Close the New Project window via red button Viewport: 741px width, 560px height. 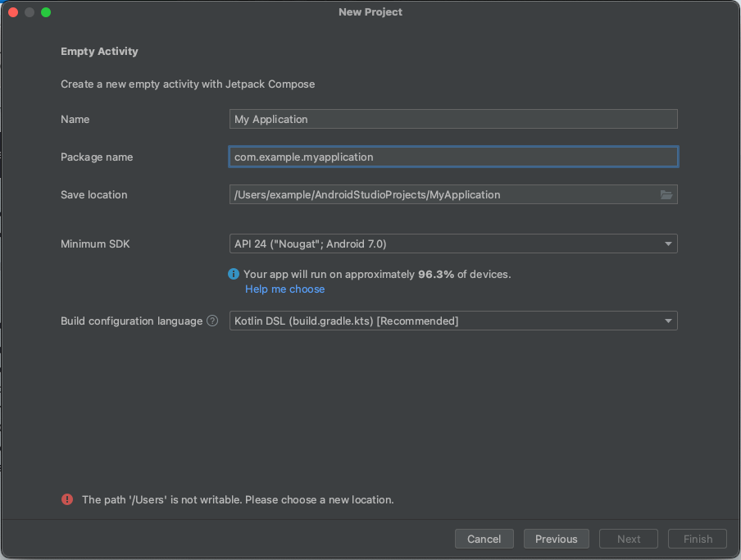[x=13, y=12]
